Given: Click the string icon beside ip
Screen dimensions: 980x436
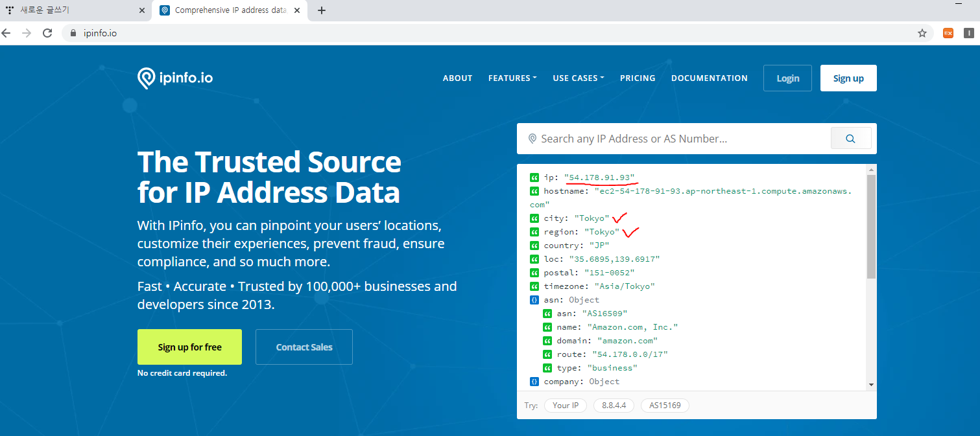Looking at the screenshot, I should tap(534, 178).
